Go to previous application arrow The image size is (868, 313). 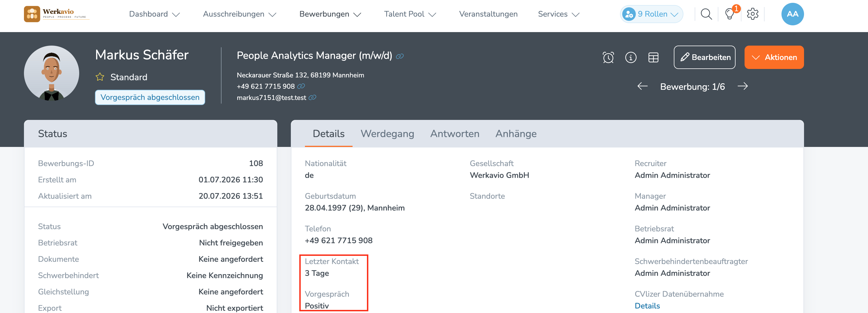[x=642, y=86]
